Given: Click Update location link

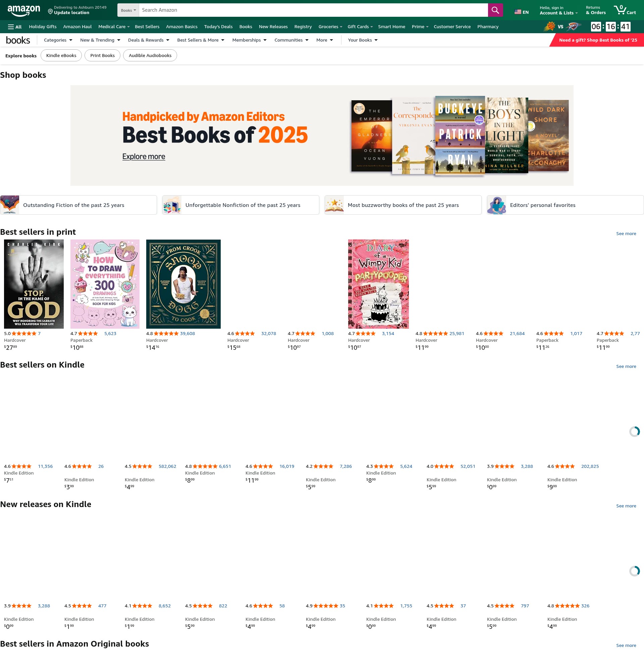Looking at the screenshot, I should pos(72,13).
